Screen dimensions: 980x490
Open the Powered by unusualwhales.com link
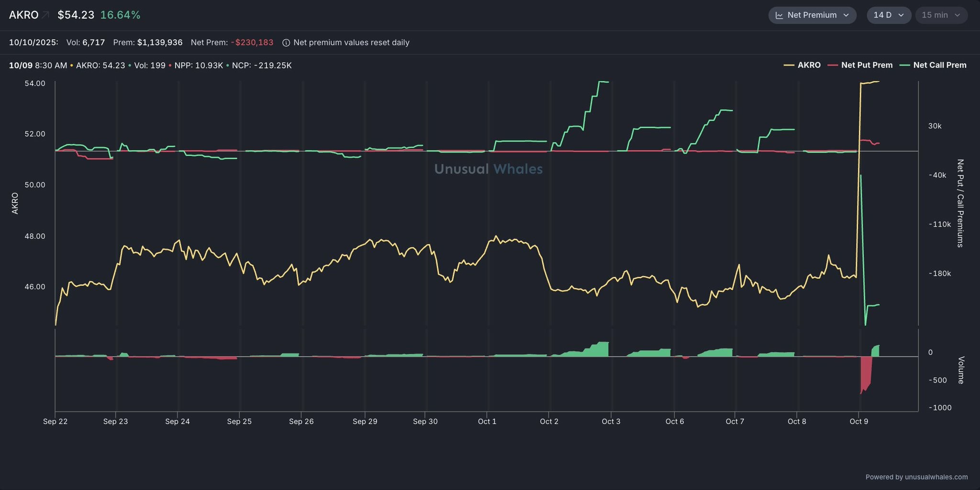coord(916,477)
